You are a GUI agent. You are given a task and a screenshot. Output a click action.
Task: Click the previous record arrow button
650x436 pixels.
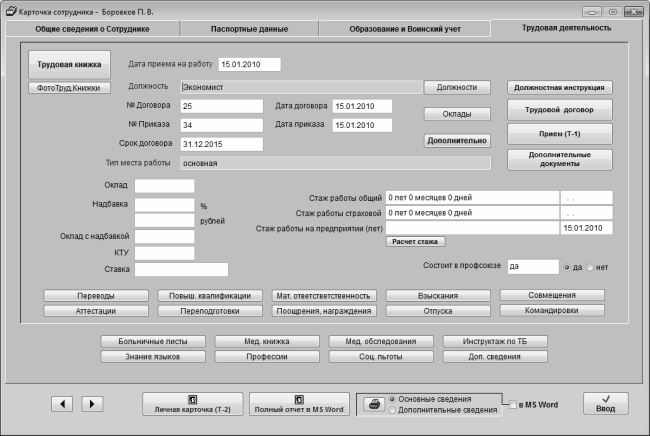[x=63, y=404]
